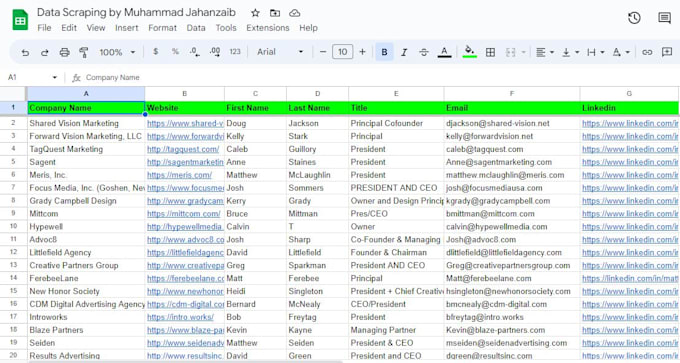Viewport: 680px width, 363px height.
Task: Decrease decimal places
Action: [195, 52]
